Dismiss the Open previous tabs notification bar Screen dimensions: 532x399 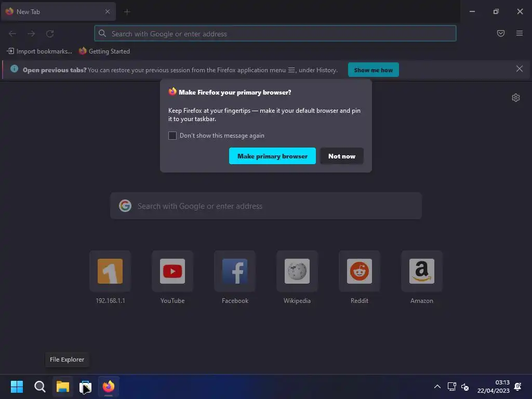click(519, 69)
